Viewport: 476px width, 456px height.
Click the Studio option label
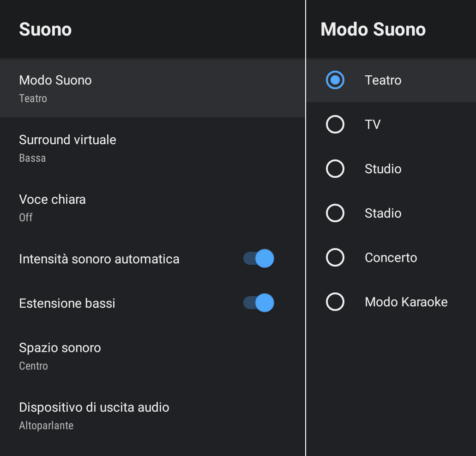point(383,169)
